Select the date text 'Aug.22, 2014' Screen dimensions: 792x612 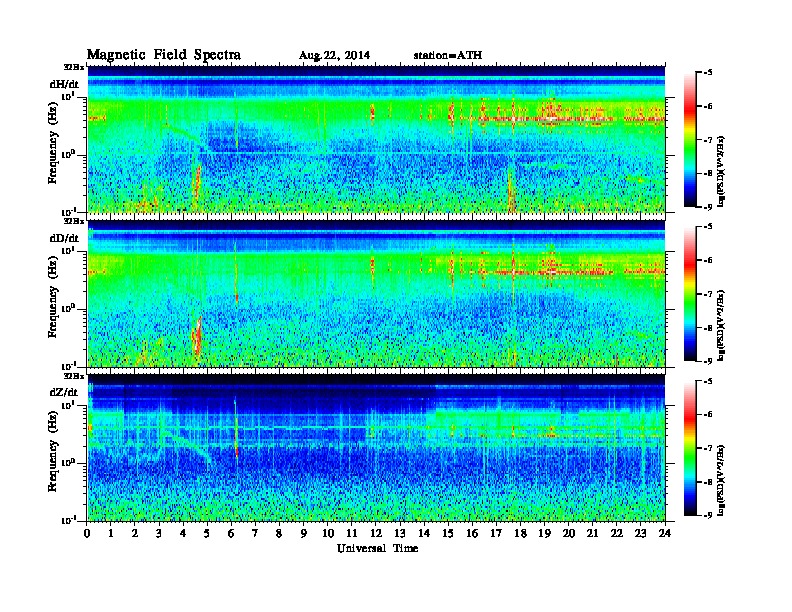click(334, 56)
